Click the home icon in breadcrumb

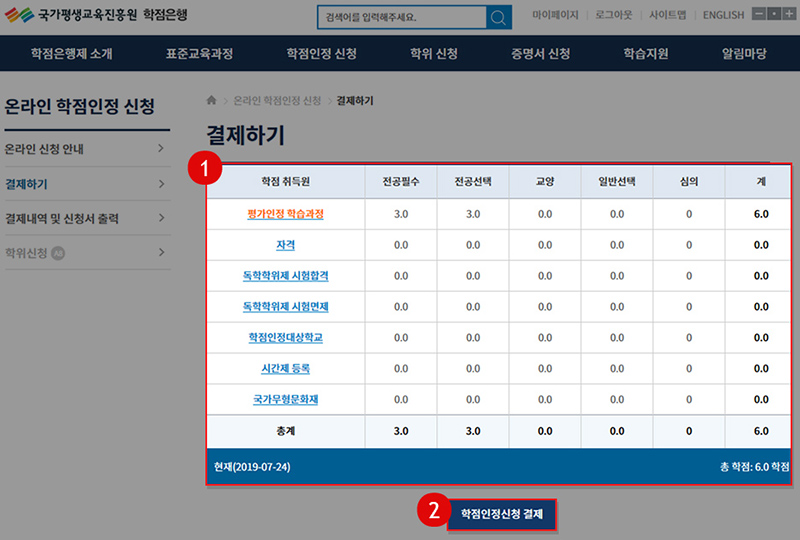pyautogui.click(x=211, y=101)
